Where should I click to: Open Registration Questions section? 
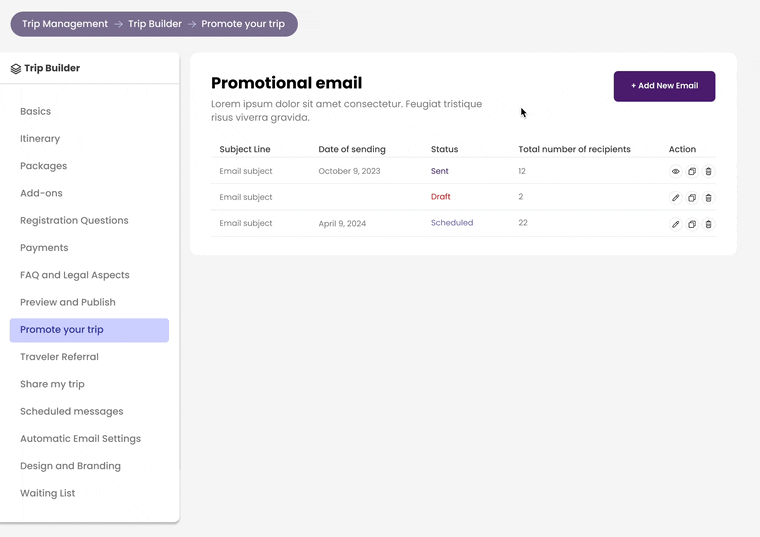pyautogui.click(x=74, y=220)
